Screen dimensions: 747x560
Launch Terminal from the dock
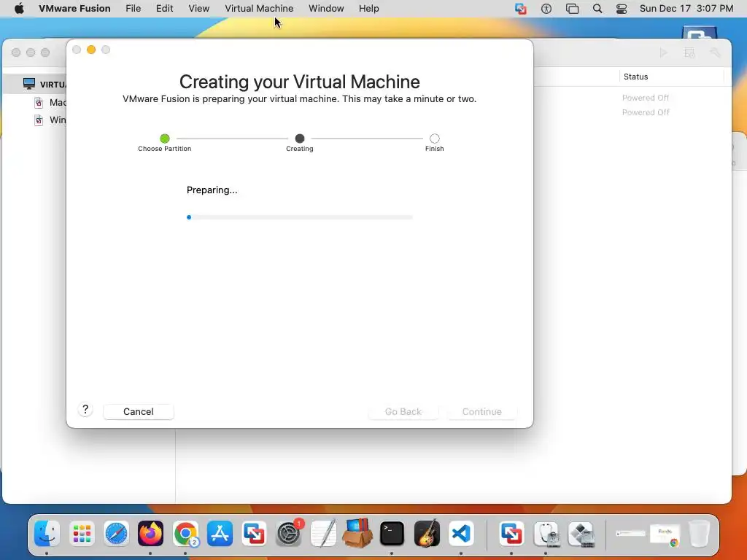pyautogui.click(x=392, y=533)
